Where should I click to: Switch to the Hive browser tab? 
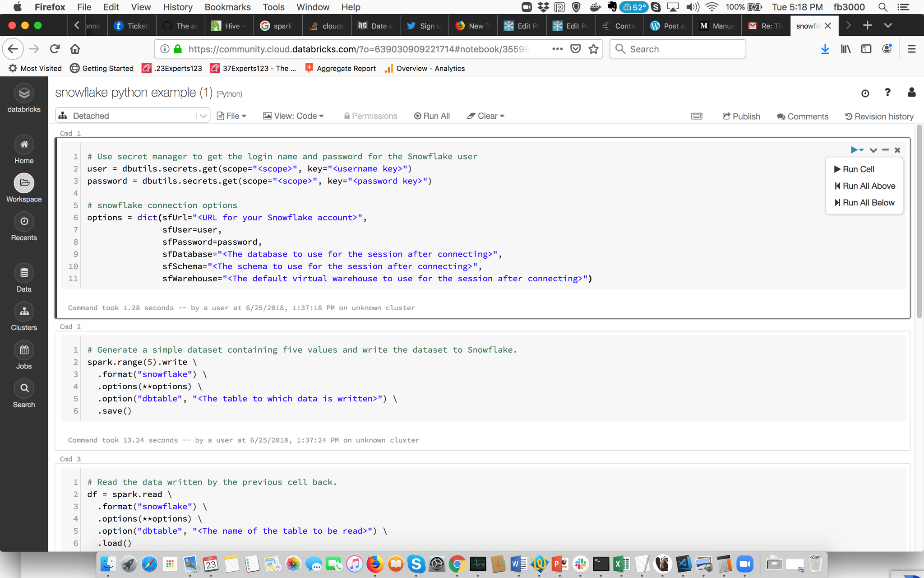coord(229,26)
